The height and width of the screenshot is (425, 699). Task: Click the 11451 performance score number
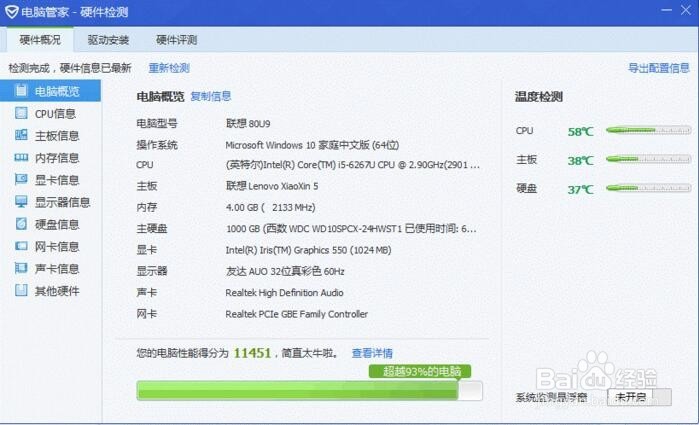(x=252, y=353)
